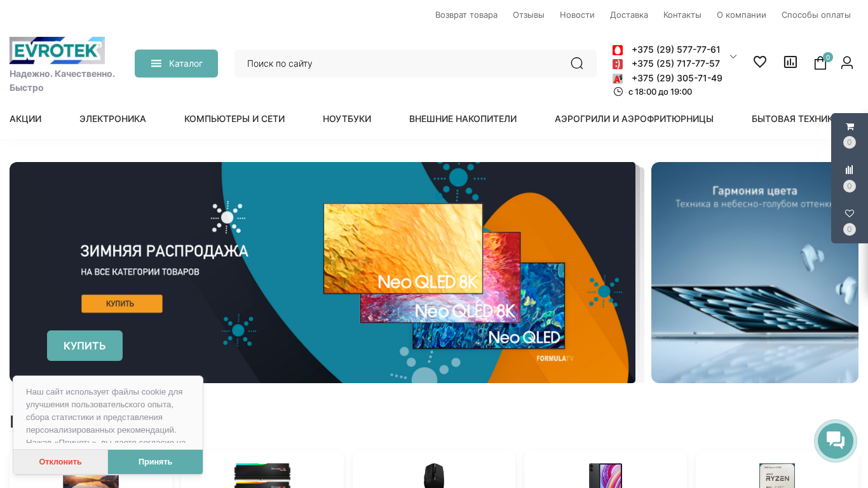The width and height of the screenshot is (868, 488).
Task: Accept cookies with Принять button
Action: [x=155, y=462]
